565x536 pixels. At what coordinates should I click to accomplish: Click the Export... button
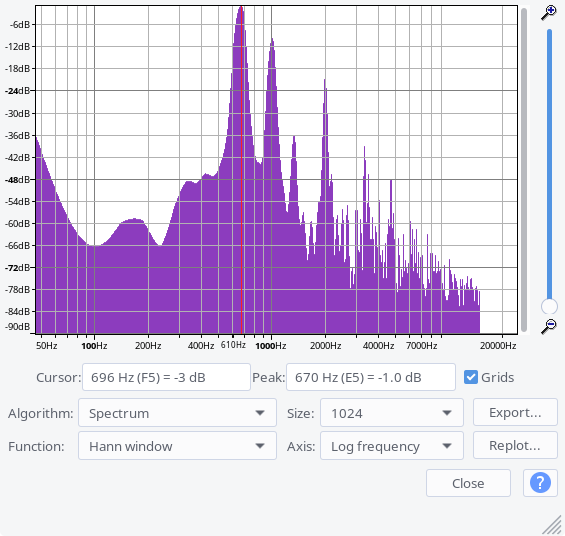(515, 412)
